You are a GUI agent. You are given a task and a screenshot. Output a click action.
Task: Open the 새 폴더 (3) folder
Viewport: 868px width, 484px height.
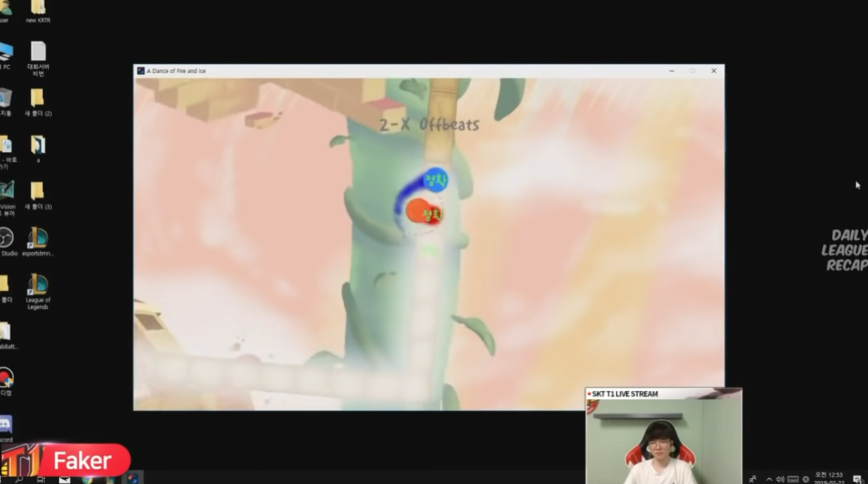point(38,196)
